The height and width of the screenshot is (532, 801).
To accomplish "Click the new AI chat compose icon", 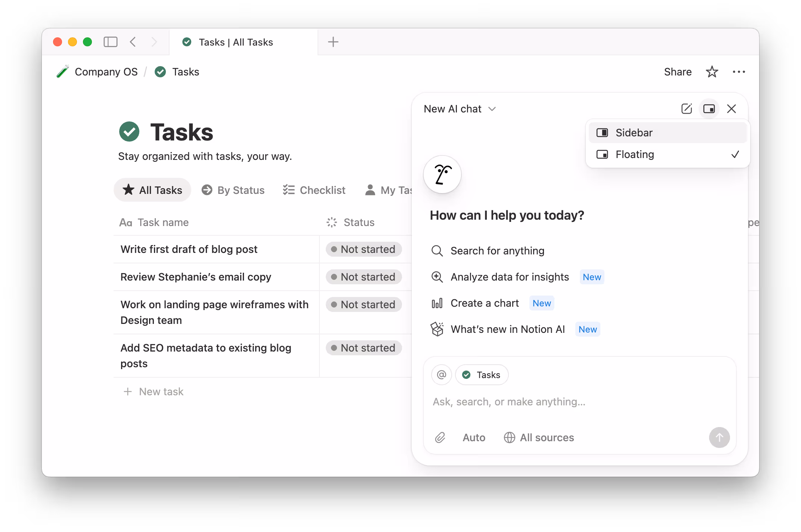I will [687, 109].
